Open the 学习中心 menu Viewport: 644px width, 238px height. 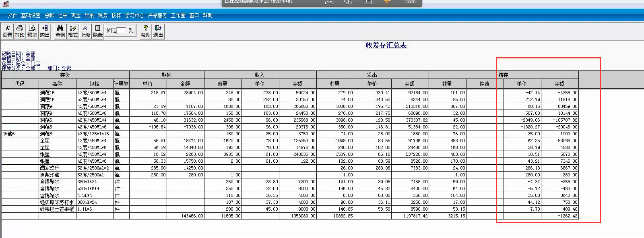[134, 15]
